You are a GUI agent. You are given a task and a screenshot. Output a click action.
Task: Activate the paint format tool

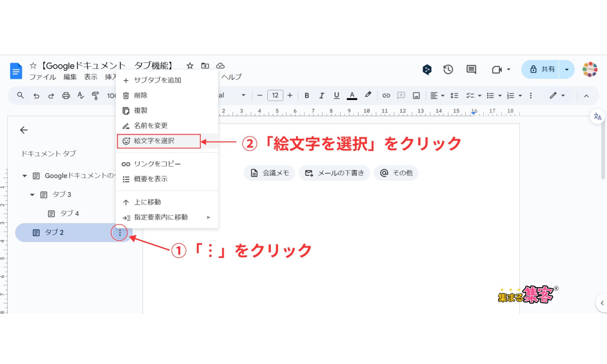point(95,96)
